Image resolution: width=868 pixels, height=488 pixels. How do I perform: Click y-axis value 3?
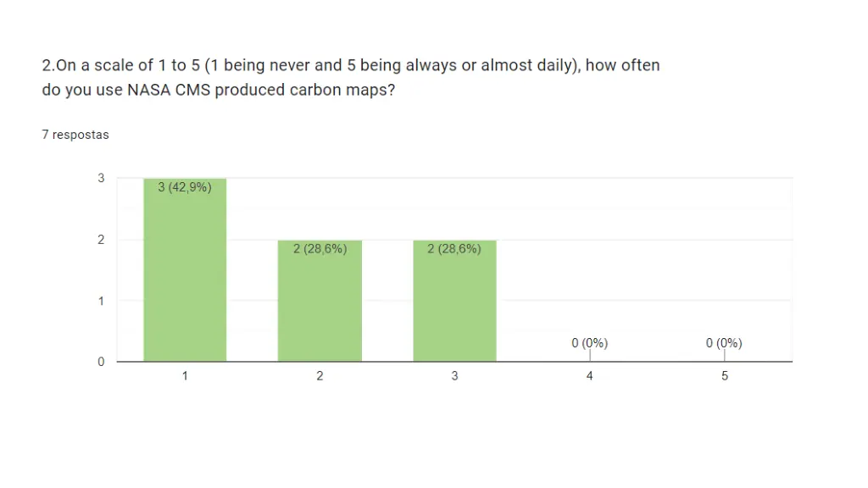coord(101,178)
